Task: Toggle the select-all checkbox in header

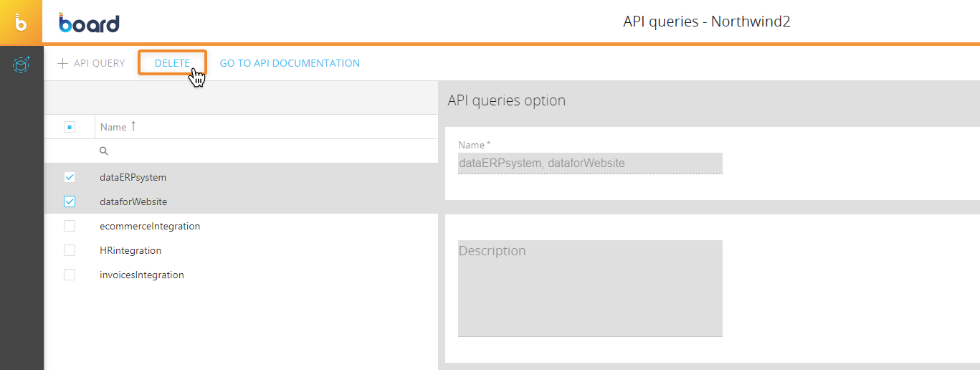Action: point(70,127)
